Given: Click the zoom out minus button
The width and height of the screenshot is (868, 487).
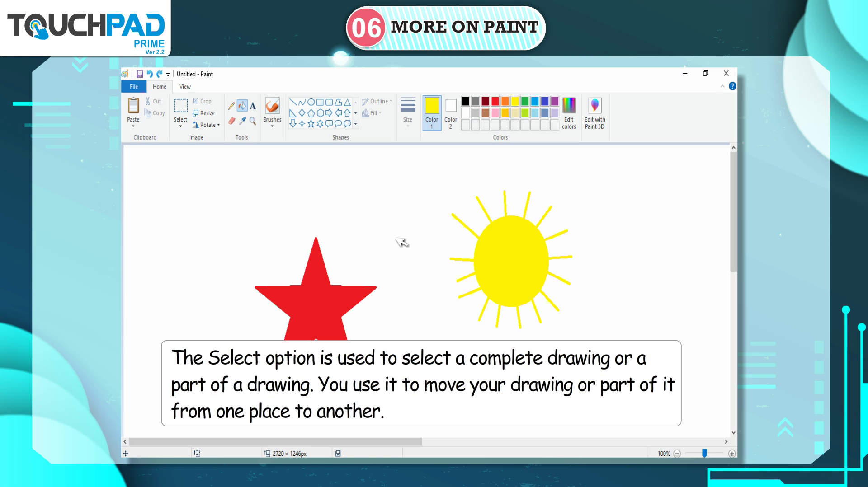Looking at the screenshot, I should coord(677,454).
